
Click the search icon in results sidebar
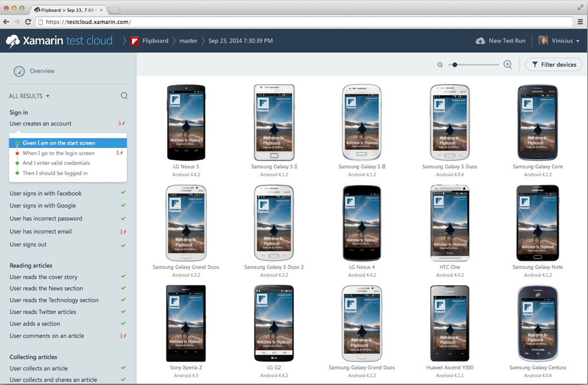click(x=124, y=96)
